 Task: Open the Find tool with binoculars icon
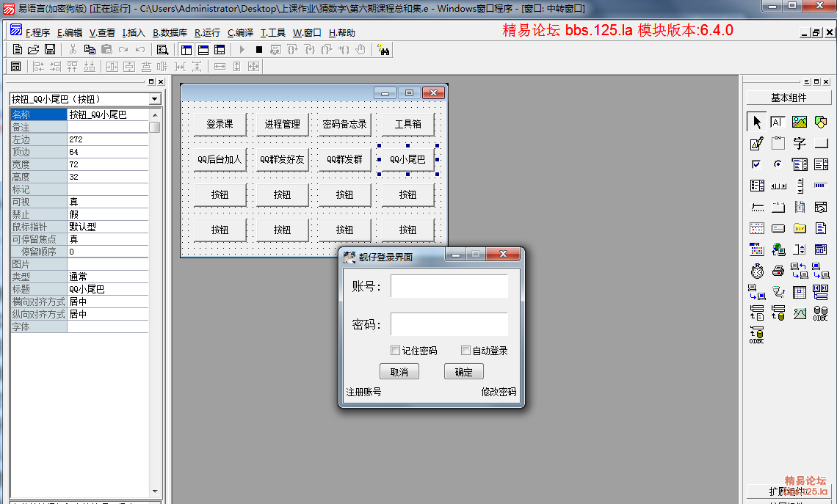tap(383, 49)
